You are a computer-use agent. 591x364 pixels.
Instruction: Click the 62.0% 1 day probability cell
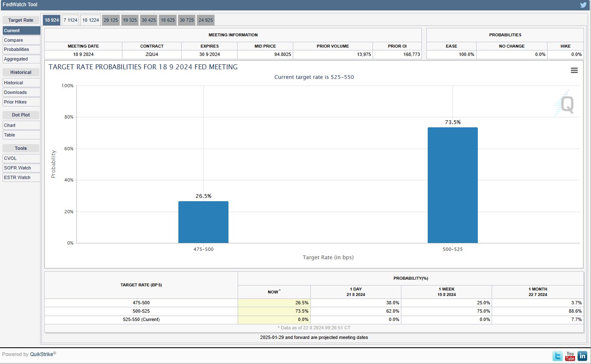click(x=356, y=311)
